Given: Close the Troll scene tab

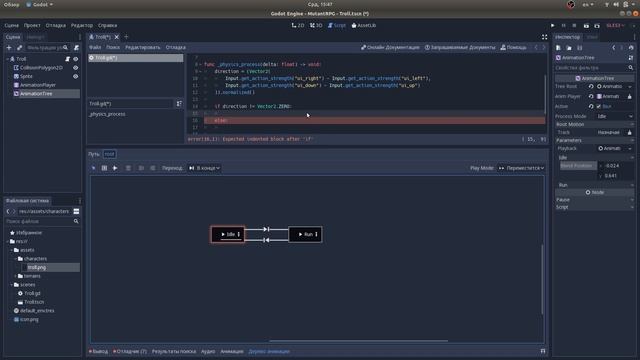Looking at the screenshot, I should coord(117,37).
